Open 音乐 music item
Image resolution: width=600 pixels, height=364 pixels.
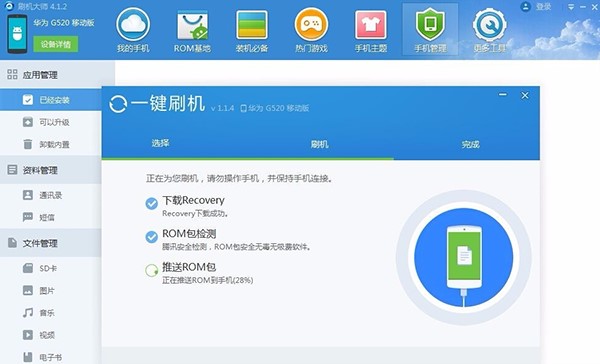(51, 313)
